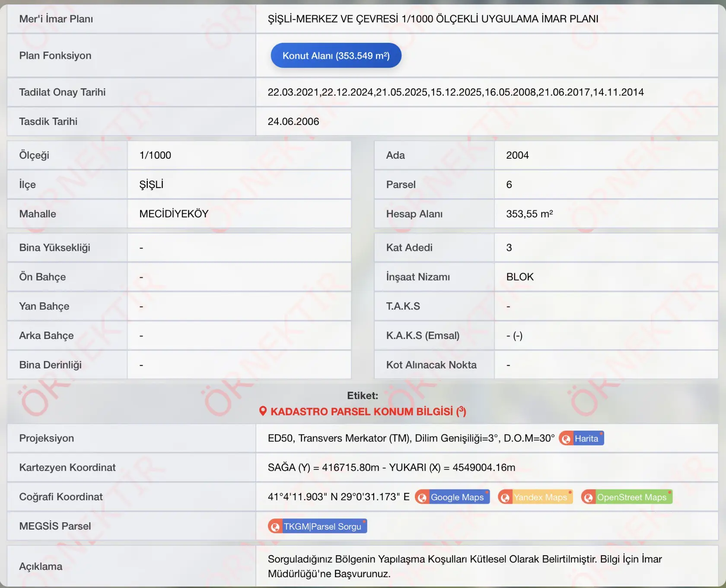Click the Yan Bahçe label

click(x=44, y=306)
